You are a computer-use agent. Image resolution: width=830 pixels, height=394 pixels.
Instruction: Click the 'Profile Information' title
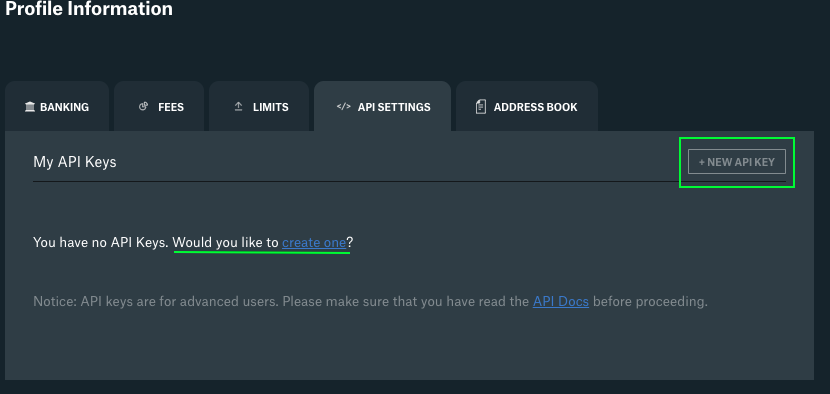(89, 8)
